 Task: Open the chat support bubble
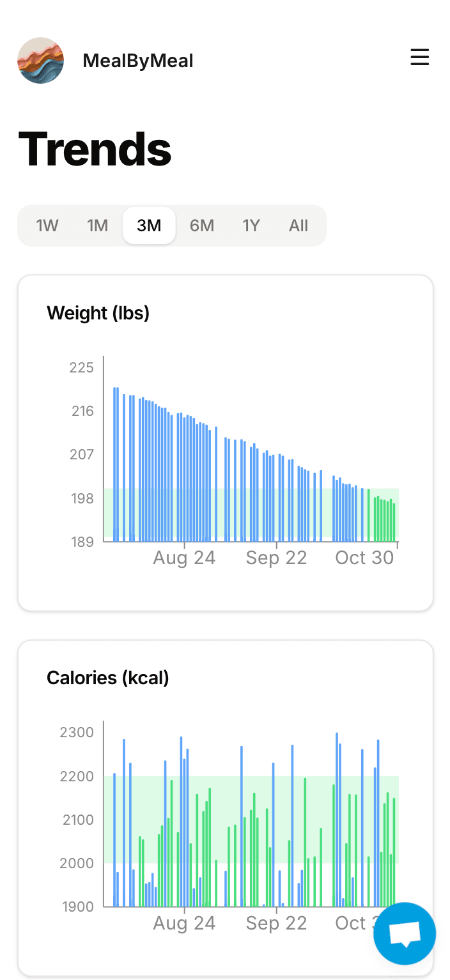click(404, 933)
